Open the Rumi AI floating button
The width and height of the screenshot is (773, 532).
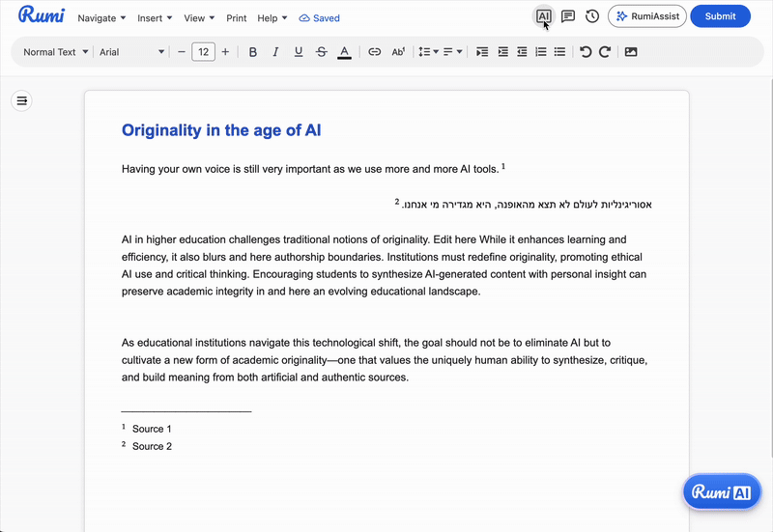(722, 491)
